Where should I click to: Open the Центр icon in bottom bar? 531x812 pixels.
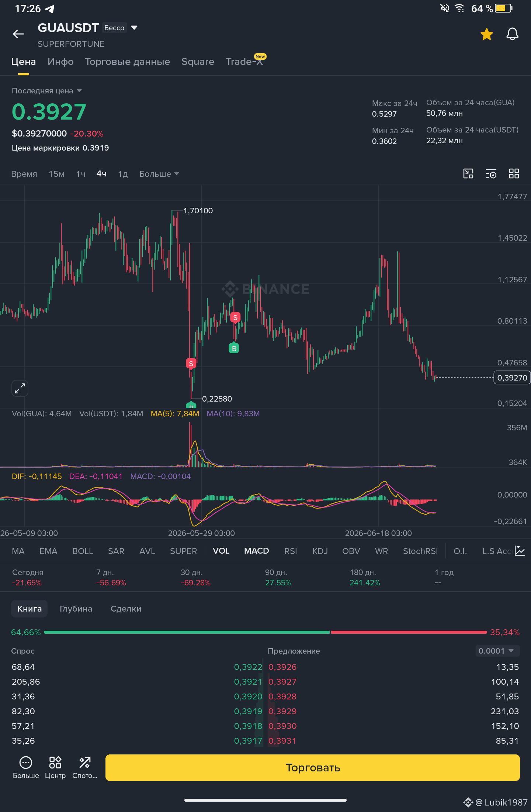click(55, 767)
